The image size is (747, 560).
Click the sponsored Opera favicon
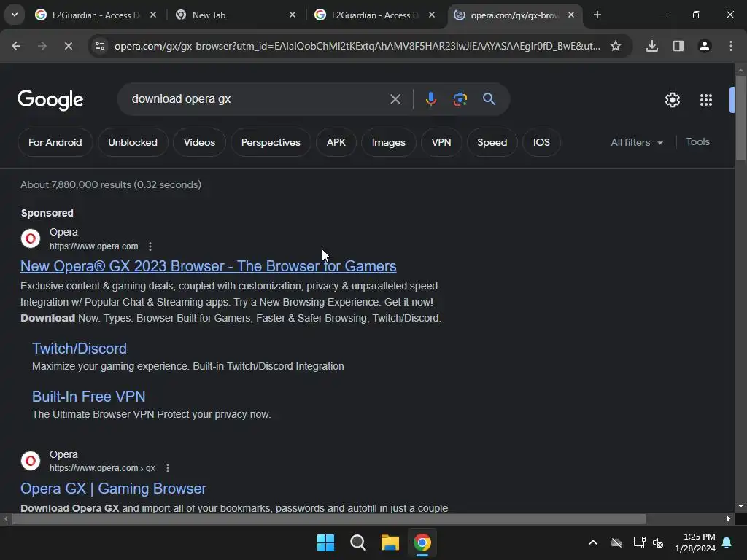31,238
